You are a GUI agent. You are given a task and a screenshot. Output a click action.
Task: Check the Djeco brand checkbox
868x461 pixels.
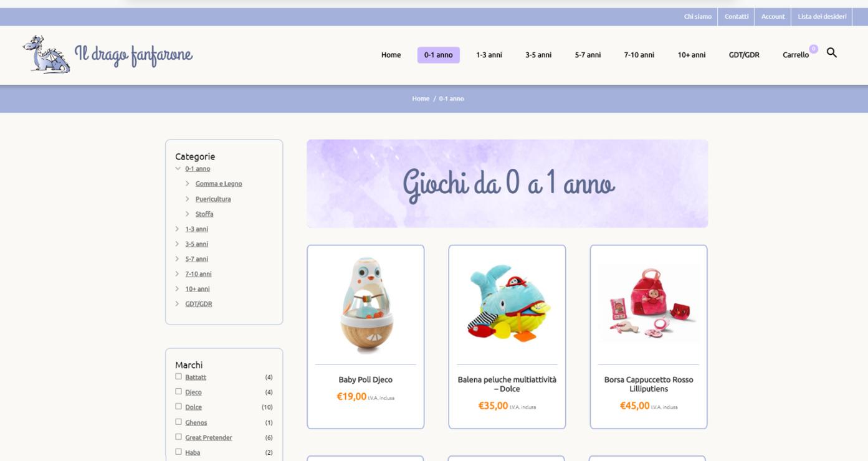coord(178,391)
